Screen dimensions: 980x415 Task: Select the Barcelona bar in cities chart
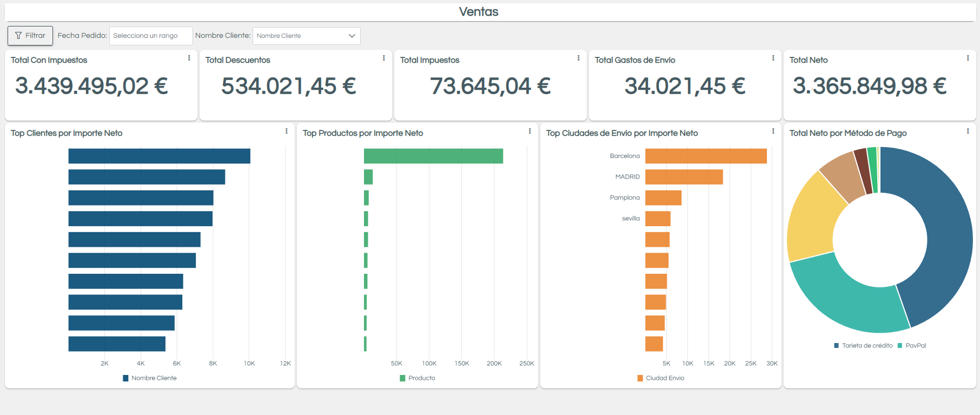coord(706,156)
